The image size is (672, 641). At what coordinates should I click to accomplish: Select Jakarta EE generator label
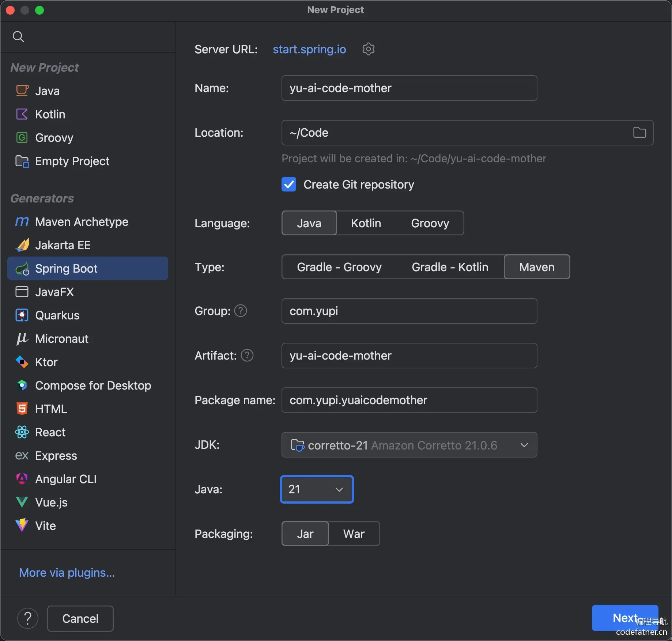click(x=63, y=245)
